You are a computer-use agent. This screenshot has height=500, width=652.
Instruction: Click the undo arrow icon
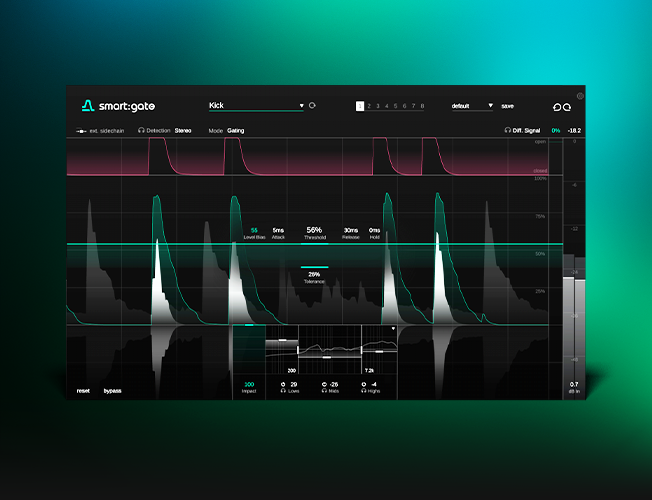(557, 107)
